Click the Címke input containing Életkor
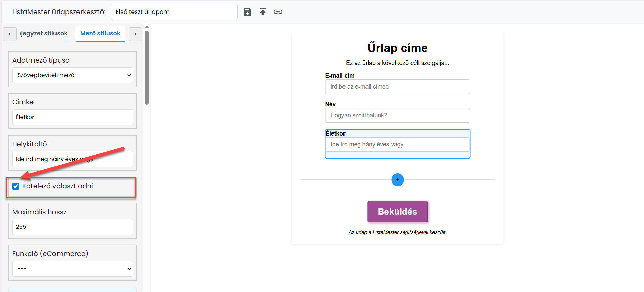This screenshot has height=292, width=644. (72, 117)
